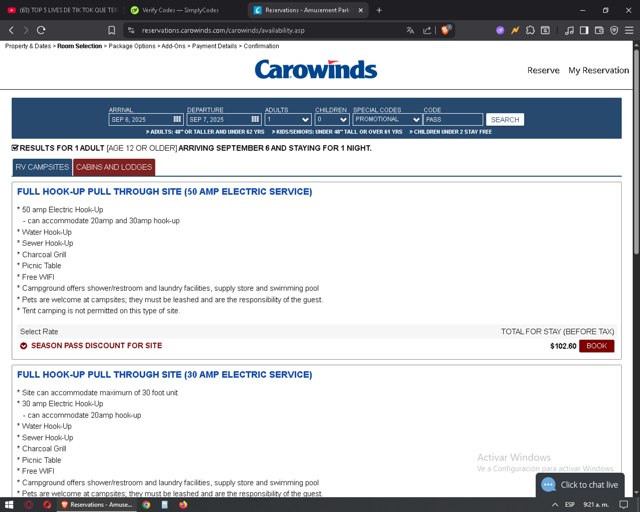
Task: Close the Reservations tab
Action: coord(361,10)
